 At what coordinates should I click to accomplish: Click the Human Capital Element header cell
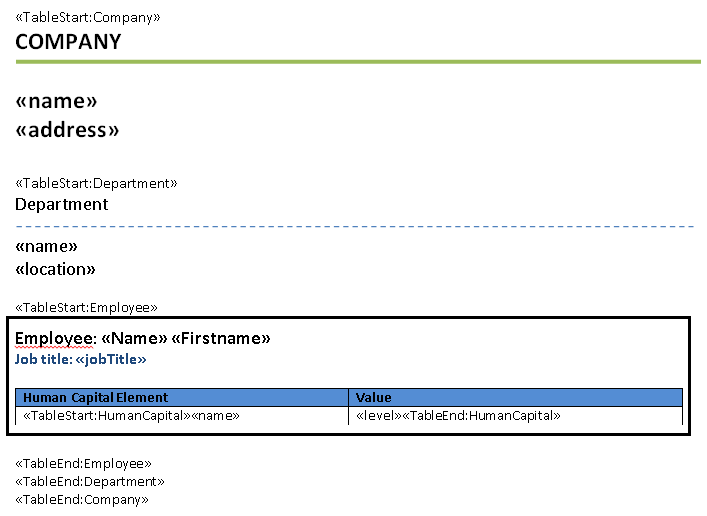pyautogui.click(x=96, y=397)
